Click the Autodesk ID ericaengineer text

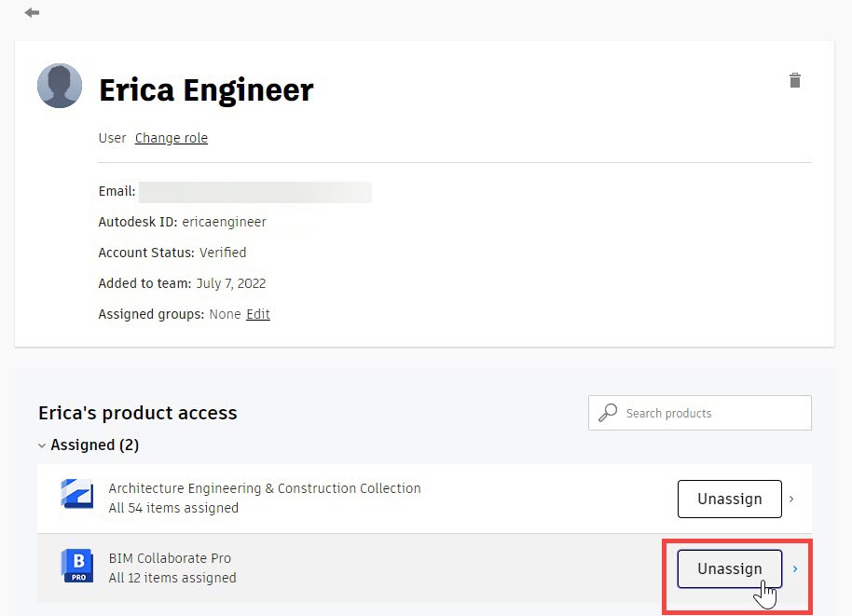pyautogui.click(x=182, y=222)
